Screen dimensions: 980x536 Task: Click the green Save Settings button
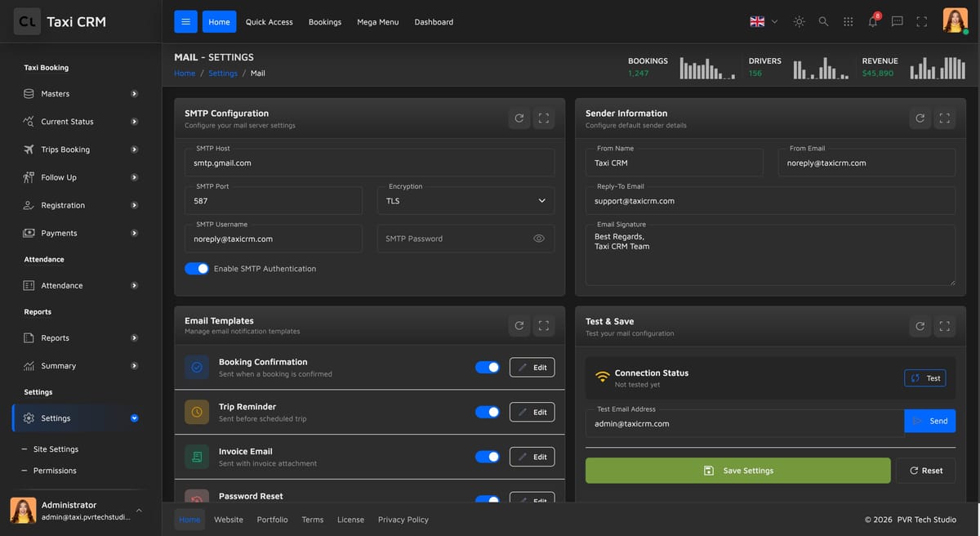tap(738, 471)
